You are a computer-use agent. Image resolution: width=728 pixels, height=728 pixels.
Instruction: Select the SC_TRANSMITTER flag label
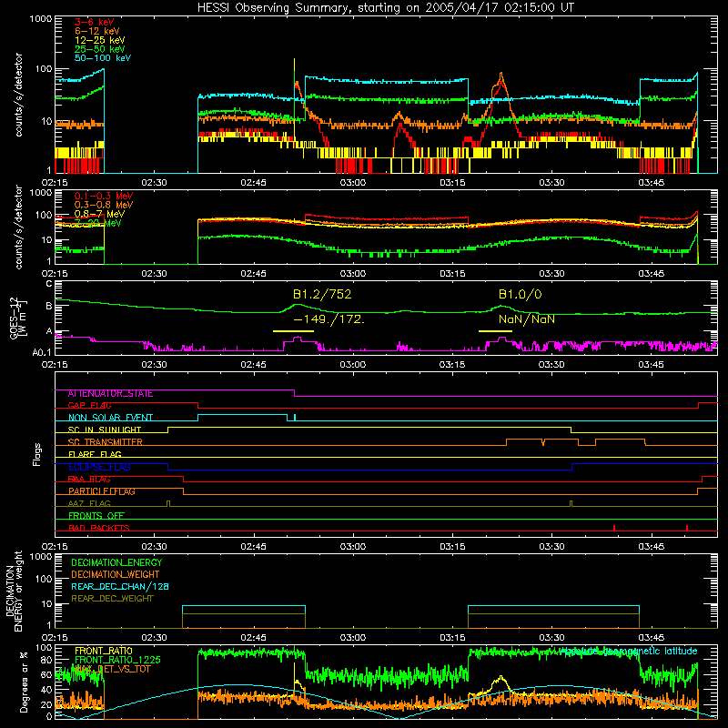tap(105, 442)
